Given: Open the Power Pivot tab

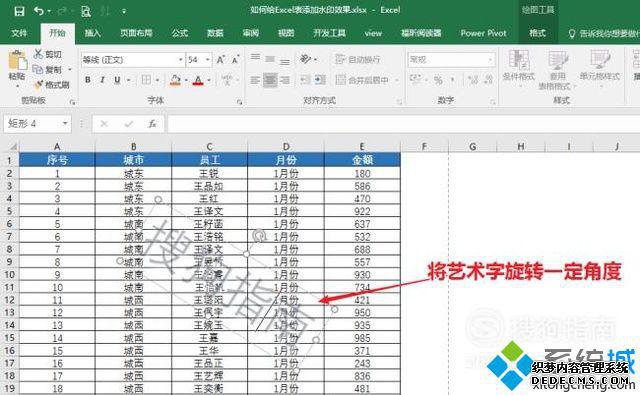Looking at the screenshot, I should point(484,33).
